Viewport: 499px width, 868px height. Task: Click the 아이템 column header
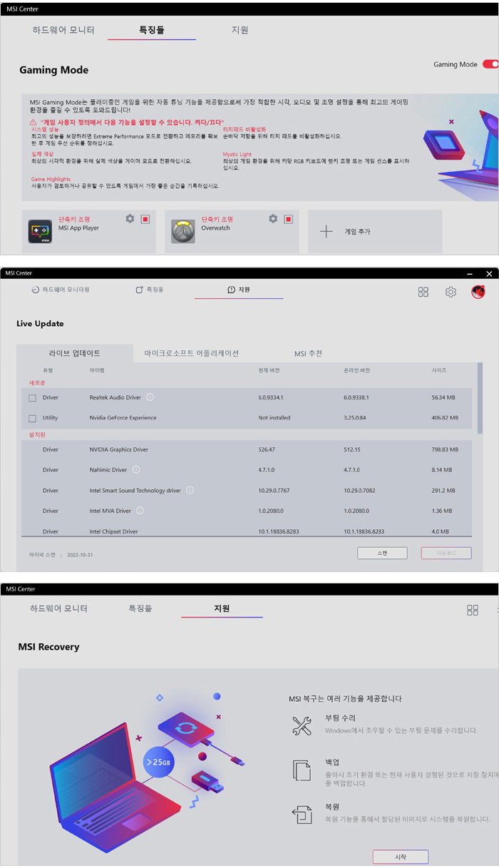(x=97, y=371)
